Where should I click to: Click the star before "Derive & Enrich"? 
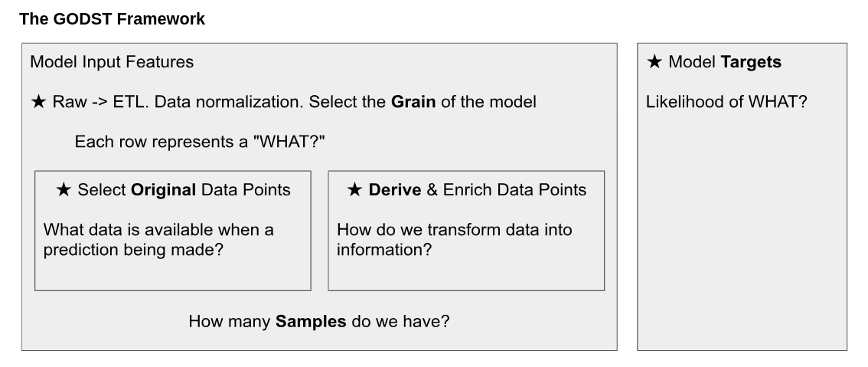tap(354, 190)
